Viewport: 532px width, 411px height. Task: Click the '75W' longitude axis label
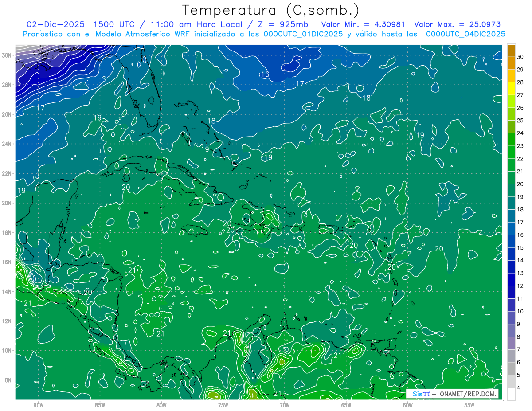pyautogui.click(x=223, y=405)
